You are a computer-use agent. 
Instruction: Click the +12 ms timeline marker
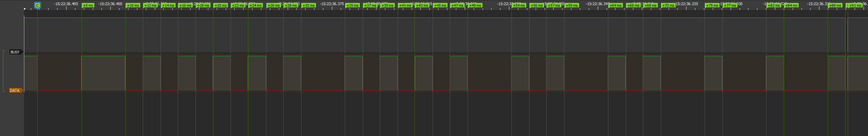pos(150,5)
